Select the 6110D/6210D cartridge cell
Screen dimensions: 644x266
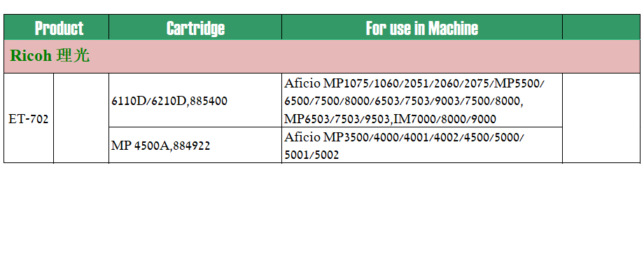[x=195, y=100]
